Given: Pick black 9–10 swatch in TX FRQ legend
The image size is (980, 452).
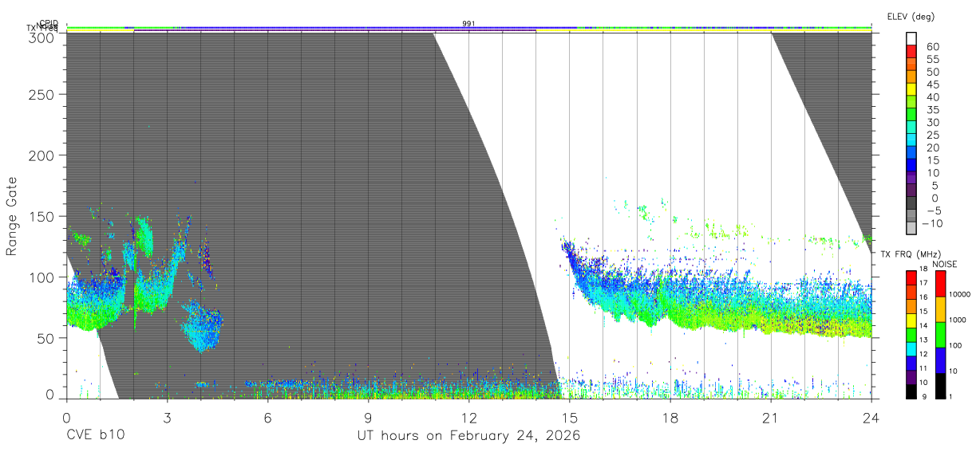Looking at the screenshot, I should tap(911, 392).
